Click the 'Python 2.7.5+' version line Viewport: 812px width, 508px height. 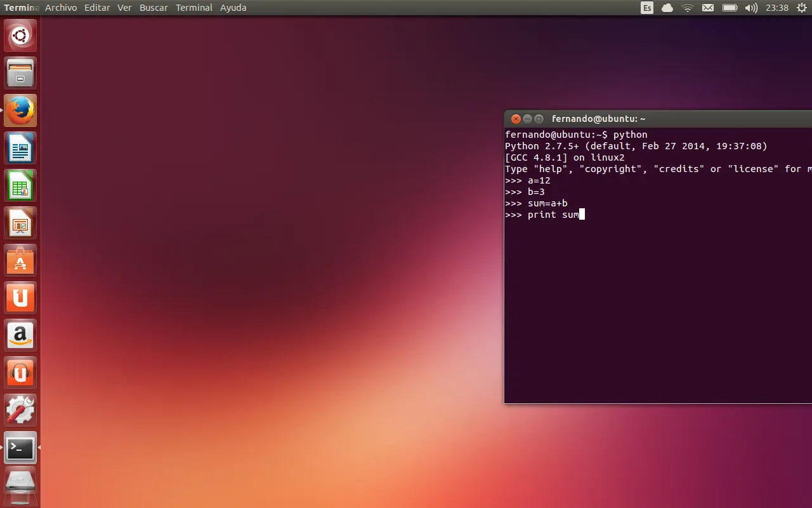tap(636, 146)
